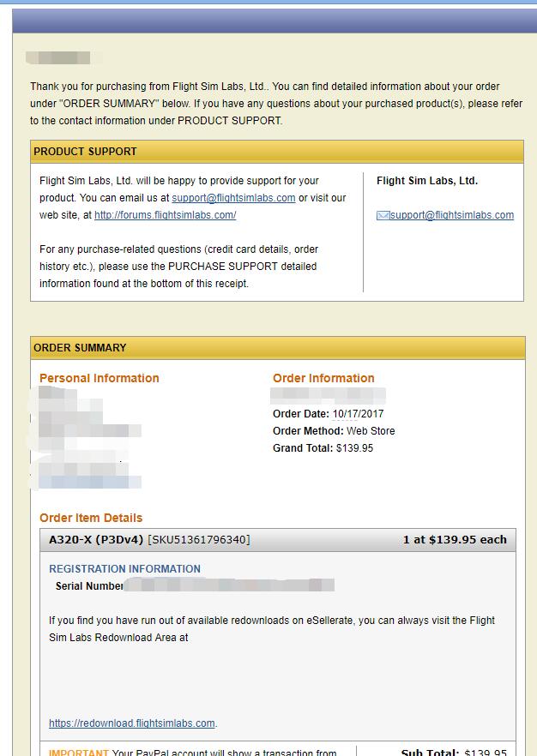Click the Serial Number label

click(89, 586)
